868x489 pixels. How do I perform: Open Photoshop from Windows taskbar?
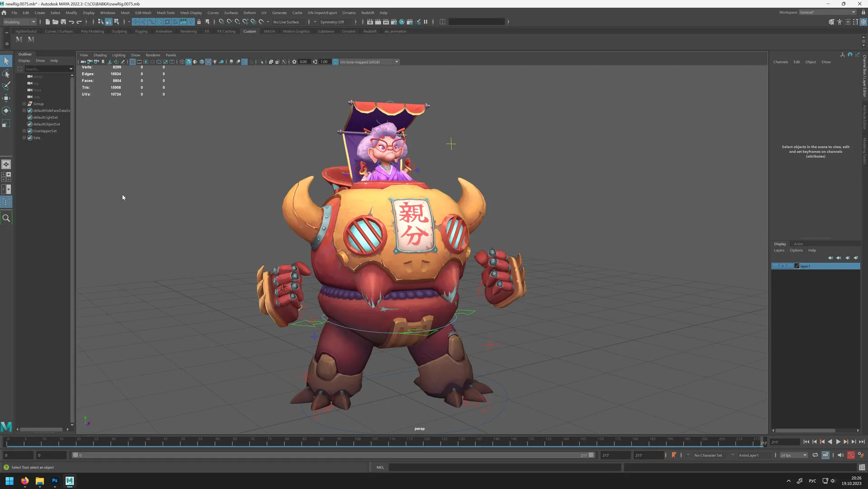[55, 481]
